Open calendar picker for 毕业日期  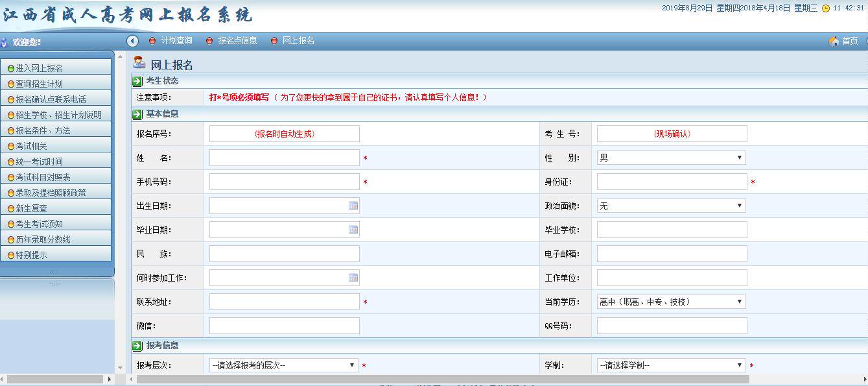(353, 230)
